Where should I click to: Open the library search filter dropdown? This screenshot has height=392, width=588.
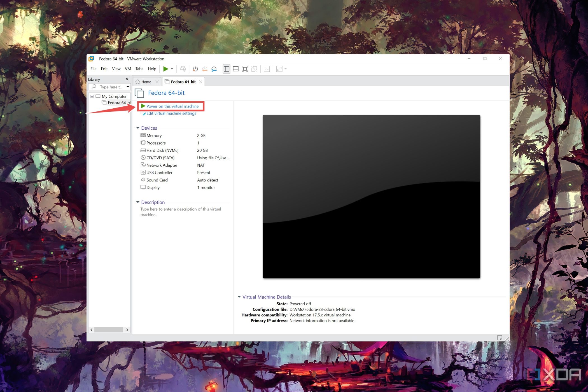128,87
